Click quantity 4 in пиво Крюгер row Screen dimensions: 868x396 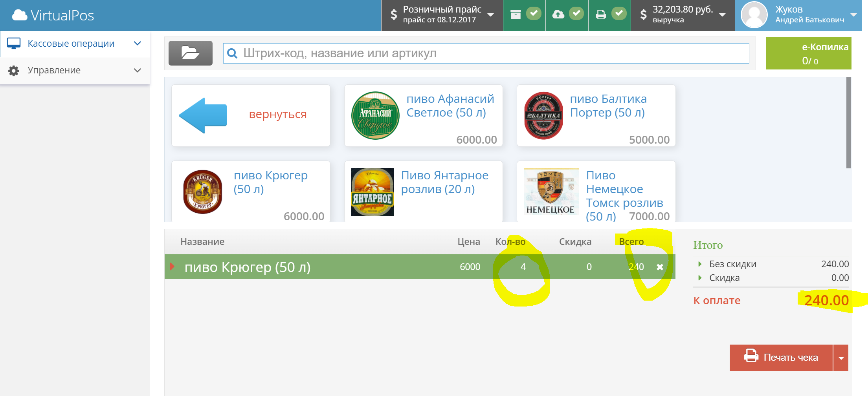[x=523, y=267]
